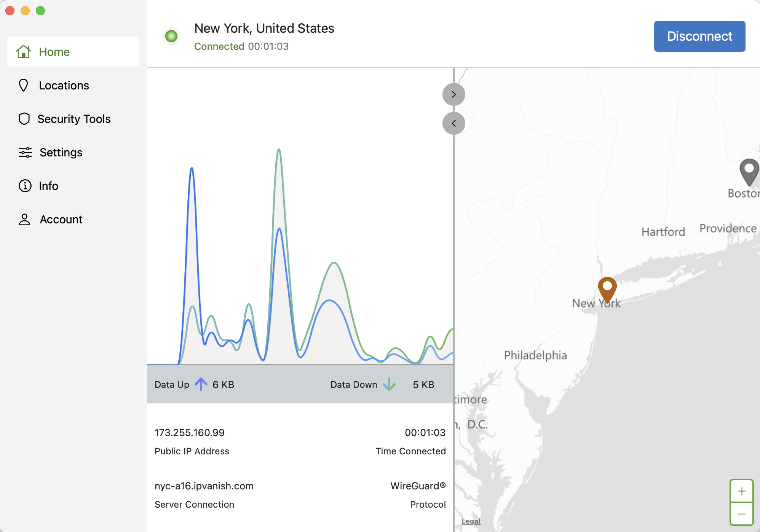Go to the Account page
The height and width of the screenshot is (532, 760).
(61, 219)
